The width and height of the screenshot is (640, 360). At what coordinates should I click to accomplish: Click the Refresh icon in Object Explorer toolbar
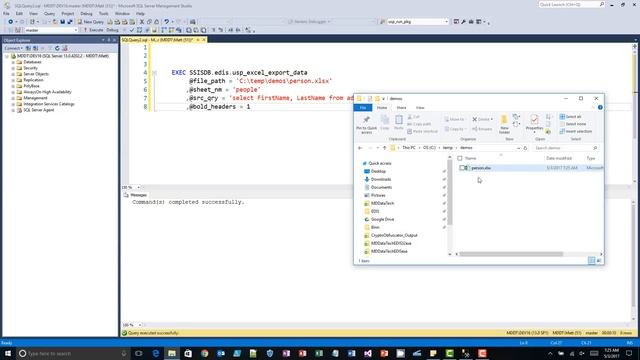pos(57,48)
